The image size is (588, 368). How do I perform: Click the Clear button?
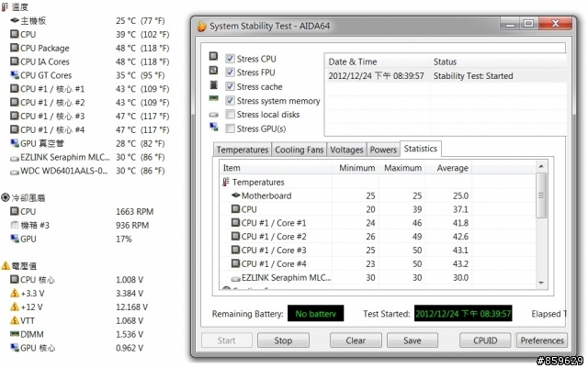(356, 340)
